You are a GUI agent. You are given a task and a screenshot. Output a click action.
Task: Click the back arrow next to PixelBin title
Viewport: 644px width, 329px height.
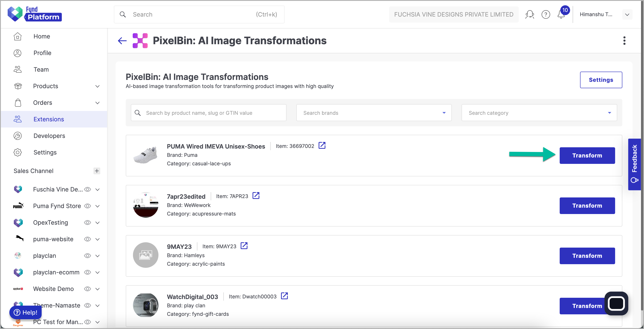[122, 41]
